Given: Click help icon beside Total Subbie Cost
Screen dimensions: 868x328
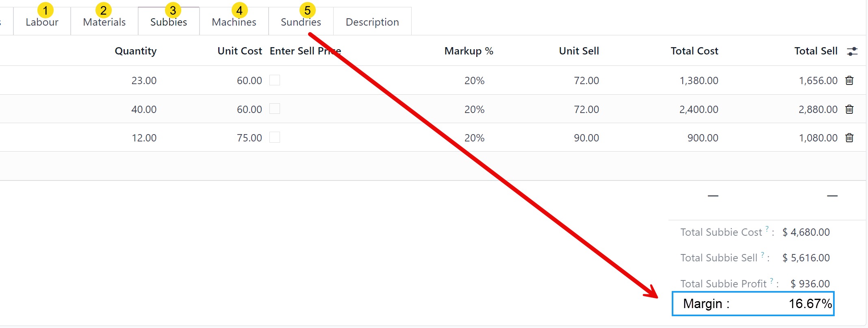Looking at the screenshot, I should click(767, 229).
